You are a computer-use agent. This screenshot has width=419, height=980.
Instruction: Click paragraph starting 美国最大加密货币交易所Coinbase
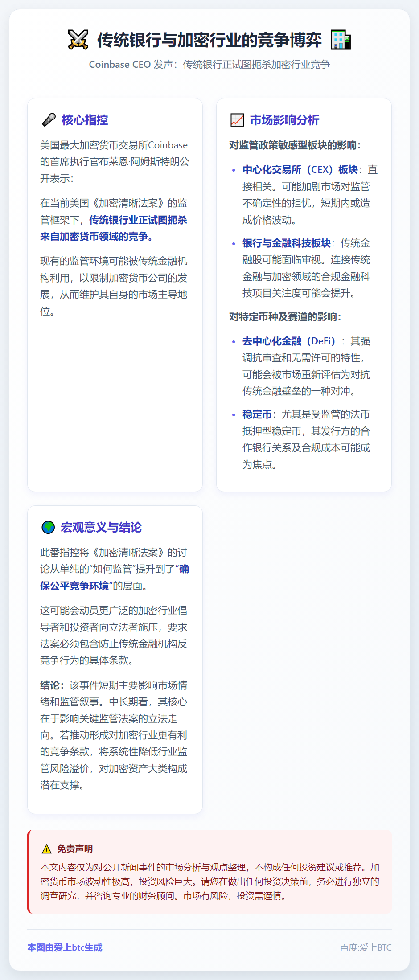115,161
